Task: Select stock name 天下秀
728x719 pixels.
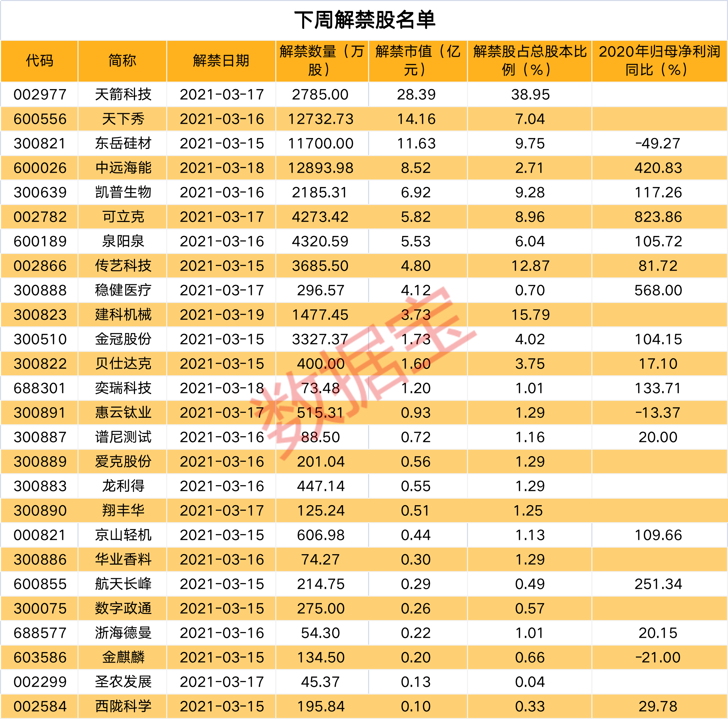Action: click(x=123, y=119)
